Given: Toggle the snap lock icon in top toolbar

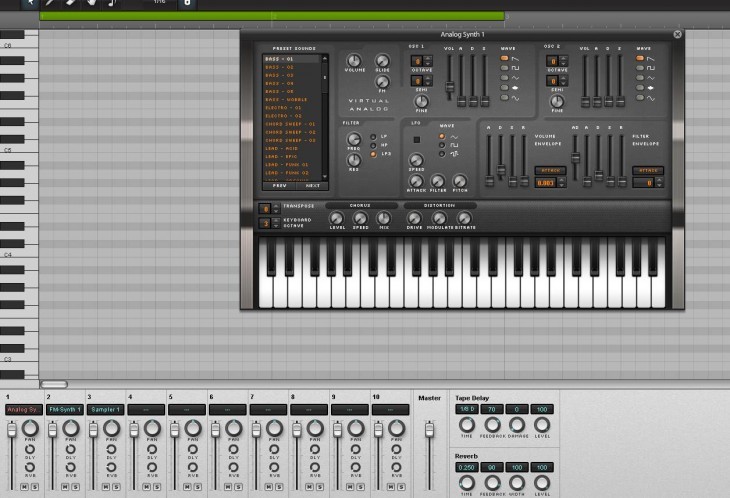Looking at the screenshot, I should [x=187, y=3].
